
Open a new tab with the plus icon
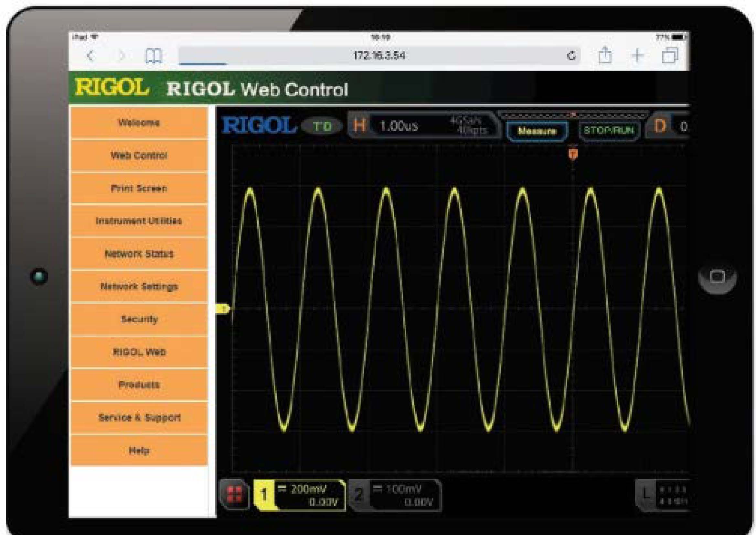(x=637, y=55)
